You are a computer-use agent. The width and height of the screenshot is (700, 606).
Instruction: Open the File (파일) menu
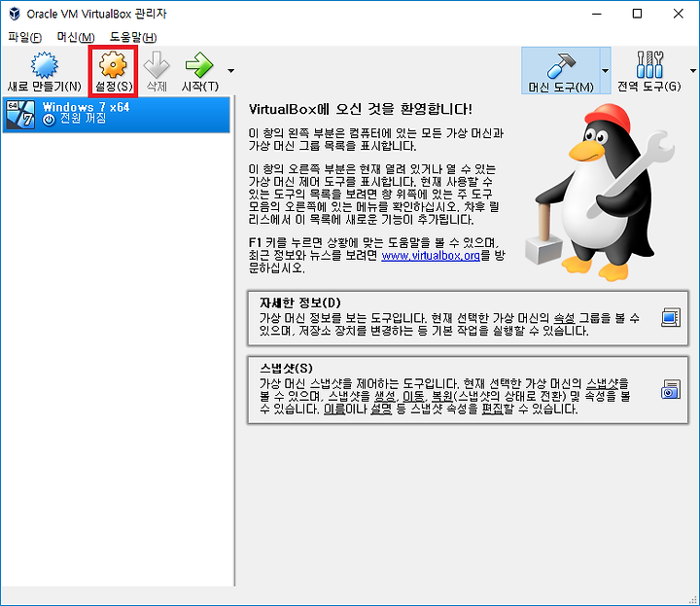click(x=24, y=37)
